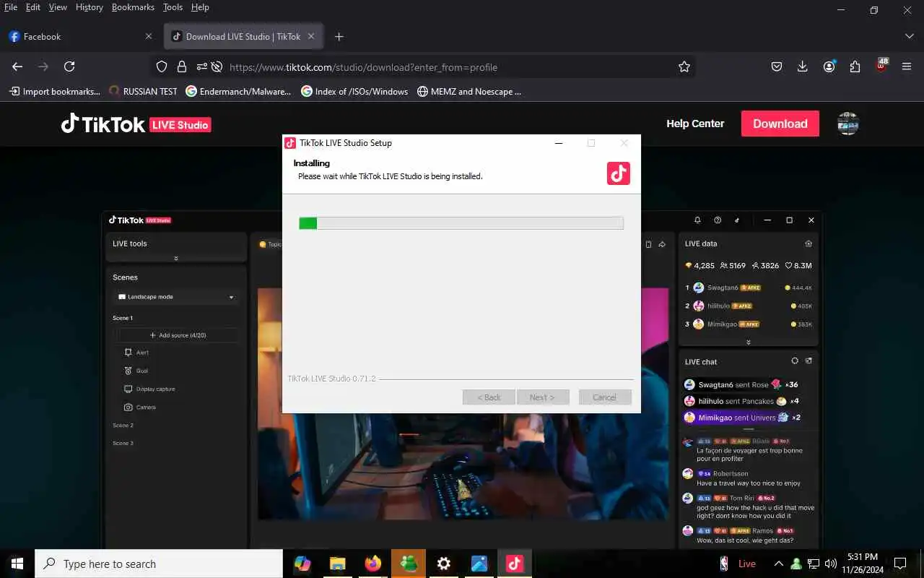Screen dimensions: 924x578
Task: Open the View menu
Action: pos(58,7)
